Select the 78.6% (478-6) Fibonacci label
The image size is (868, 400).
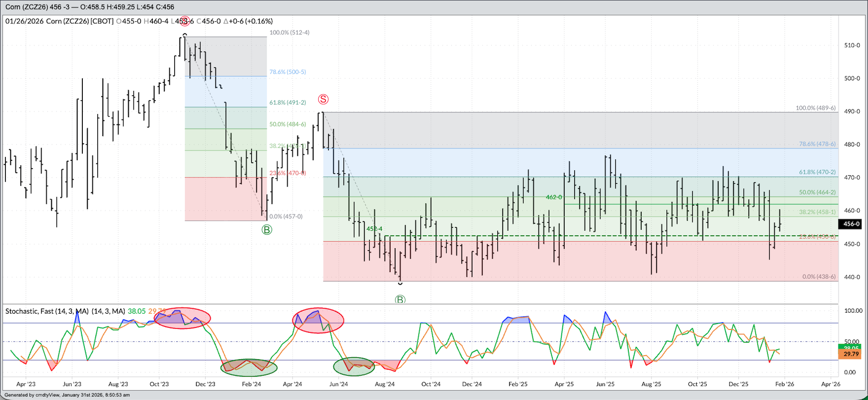coord(817,144)
